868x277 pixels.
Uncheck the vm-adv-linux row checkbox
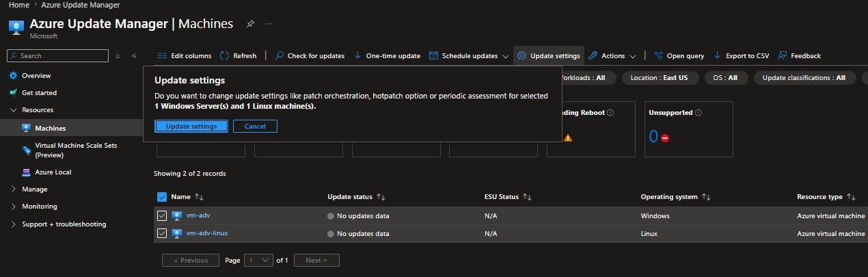[162, 233]
